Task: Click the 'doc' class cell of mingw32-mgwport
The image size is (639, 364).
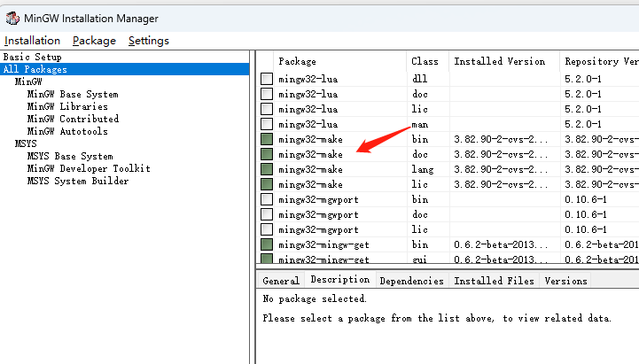Action: tap(419, 214)
